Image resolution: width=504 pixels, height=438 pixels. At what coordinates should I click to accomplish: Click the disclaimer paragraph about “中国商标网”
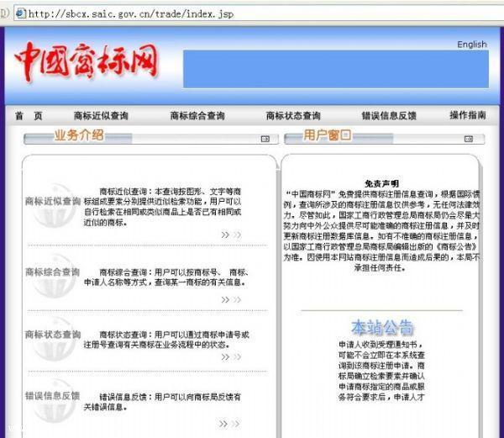(x=381, y=230)
